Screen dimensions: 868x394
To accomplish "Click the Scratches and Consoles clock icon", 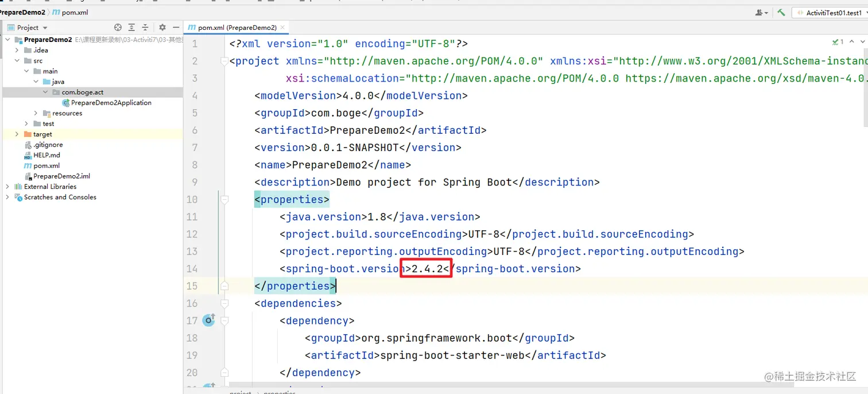I will click(x=18, y=197).
